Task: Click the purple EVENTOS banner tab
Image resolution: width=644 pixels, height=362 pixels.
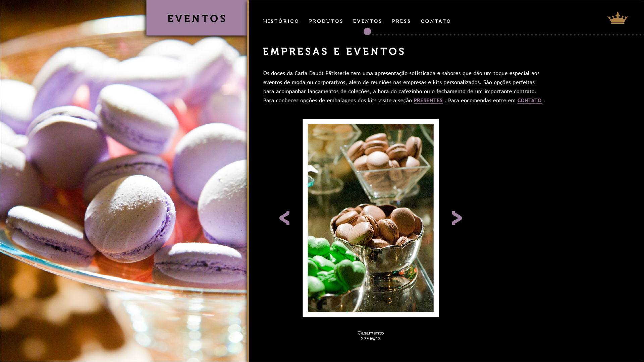Action: coord(197,18)
